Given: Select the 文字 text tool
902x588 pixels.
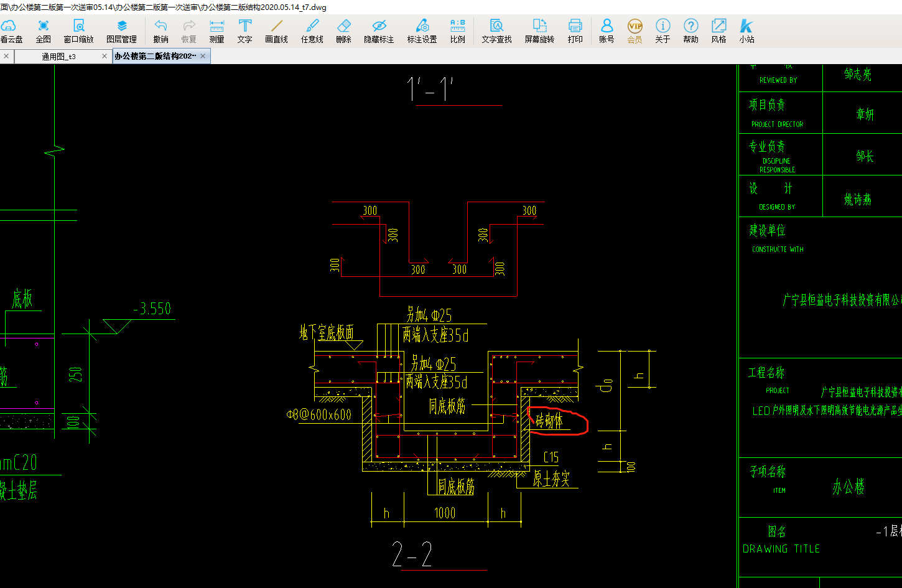Looking at the screenshot, I should click(245, 31).
